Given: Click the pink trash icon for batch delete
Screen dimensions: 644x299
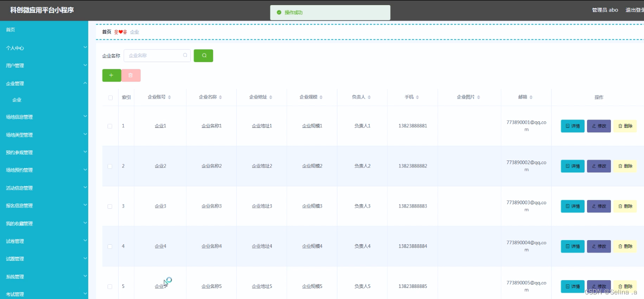Looking at the screenshot, I should (x=131, y=75).
